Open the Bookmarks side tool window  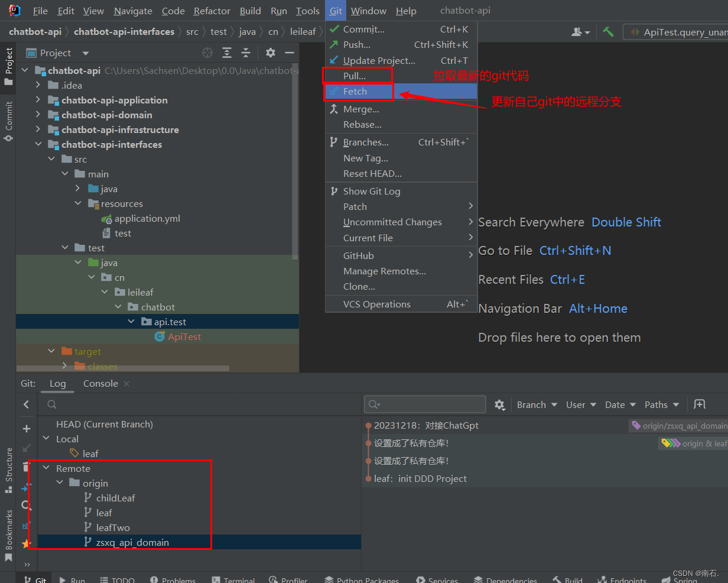(8, 536)
